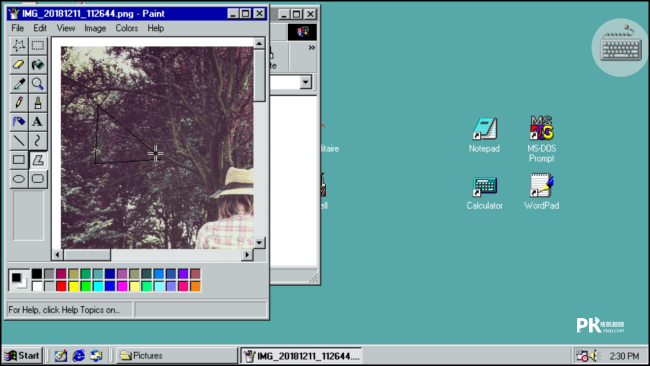Choose the Pencil tool
Viewport: 650px width, 366px height.
click(x=19, y=102)
